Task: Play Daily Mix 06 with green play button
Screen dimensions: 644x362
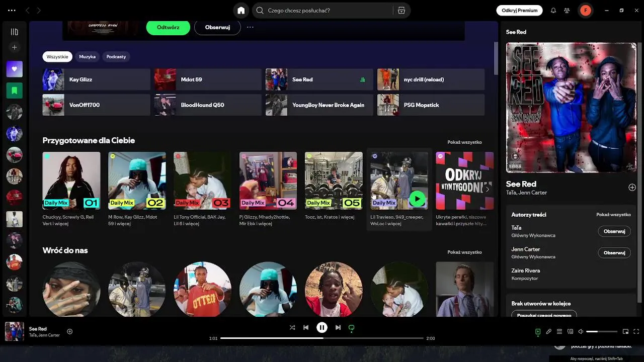Action: tap(417, 199)
